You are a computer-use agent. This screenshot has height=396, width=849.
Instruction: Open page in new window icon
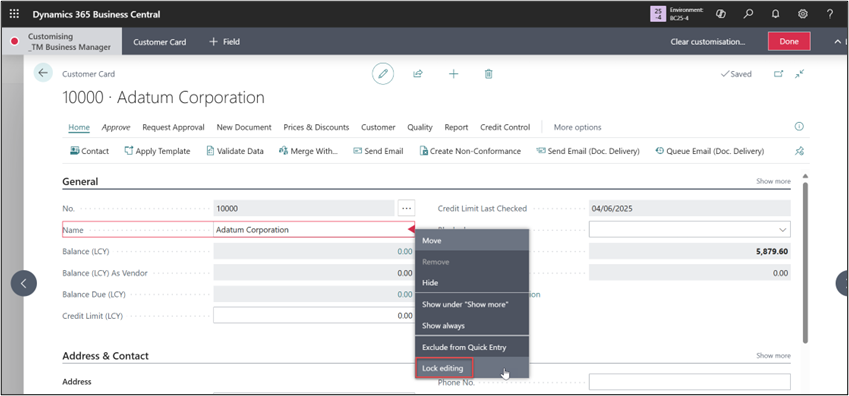pos(779,74)
